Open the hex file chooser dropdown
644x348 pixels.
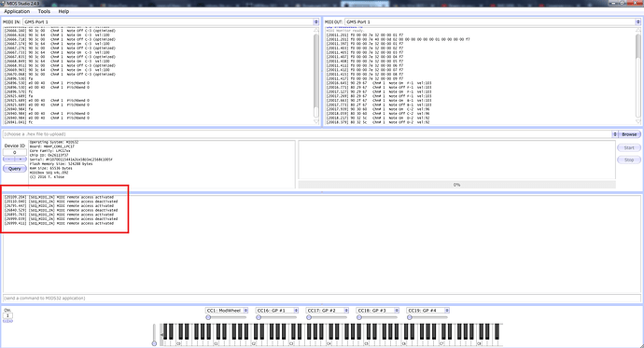(x=615, y=134)
